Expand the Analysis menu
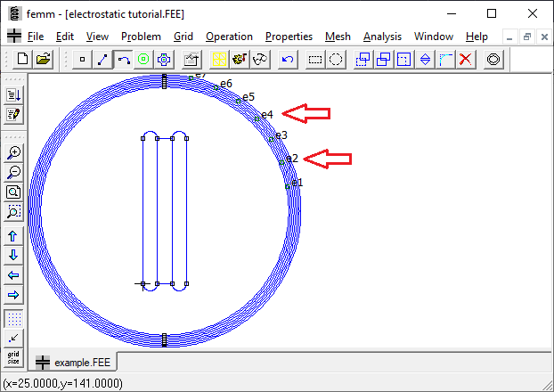554x392 pixels. [x=382, y=37]
